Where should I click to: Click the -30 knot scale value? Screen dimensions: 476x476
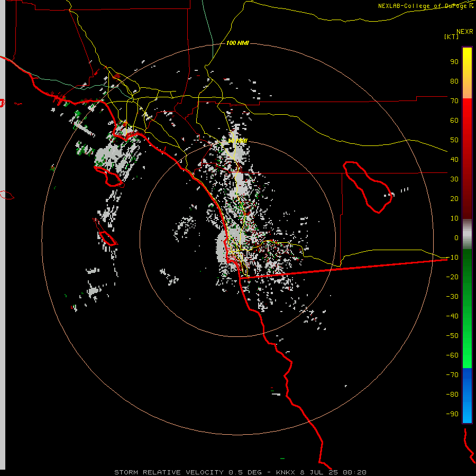[452, 297]
